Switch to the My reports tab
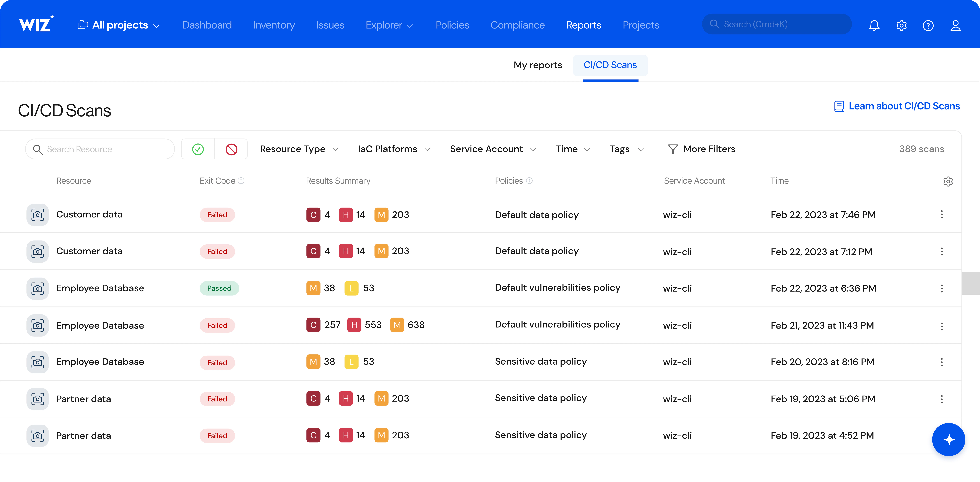 [x=538, y=65]
